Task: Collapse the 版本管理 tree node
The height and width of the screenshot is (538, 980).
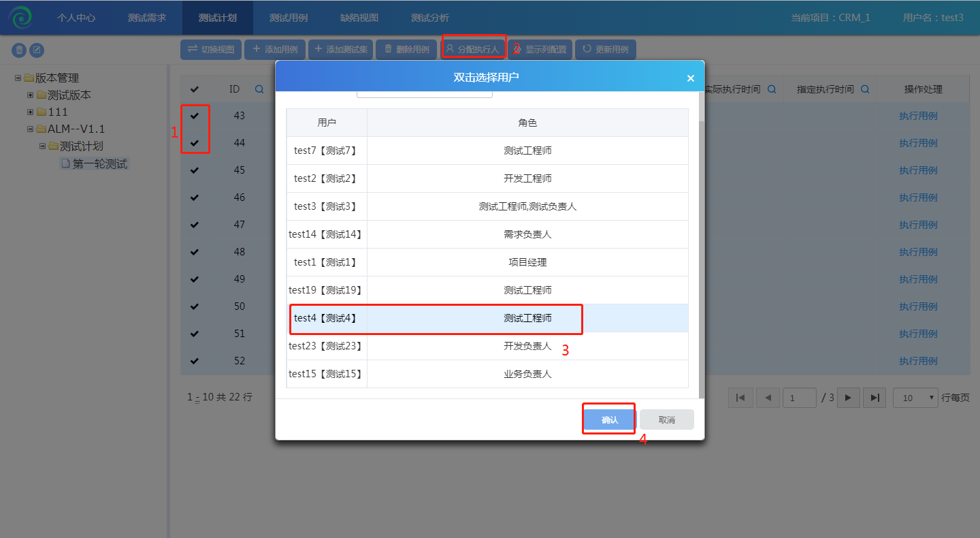Action: tap(18, 78)
